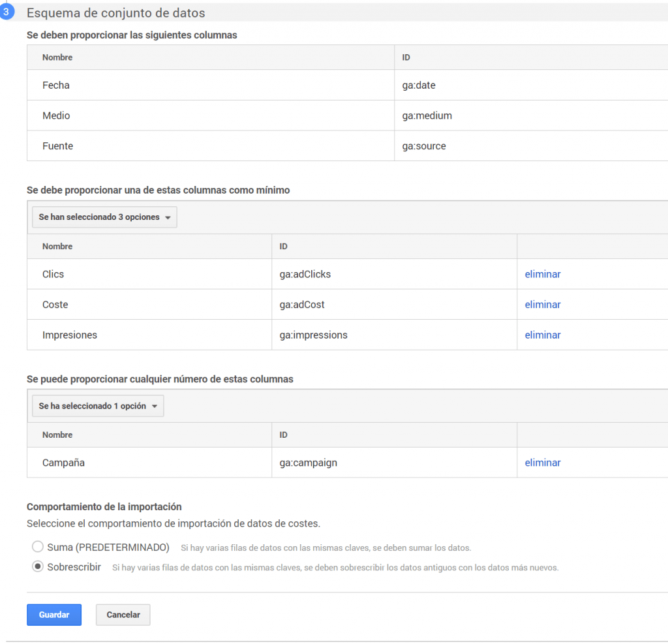Image resolution: width=668 pixels, height=644 pixels.
Task: Open the 'Se ha seleccionado 1 opción' dropdown
Action: (x=98, y=406)
